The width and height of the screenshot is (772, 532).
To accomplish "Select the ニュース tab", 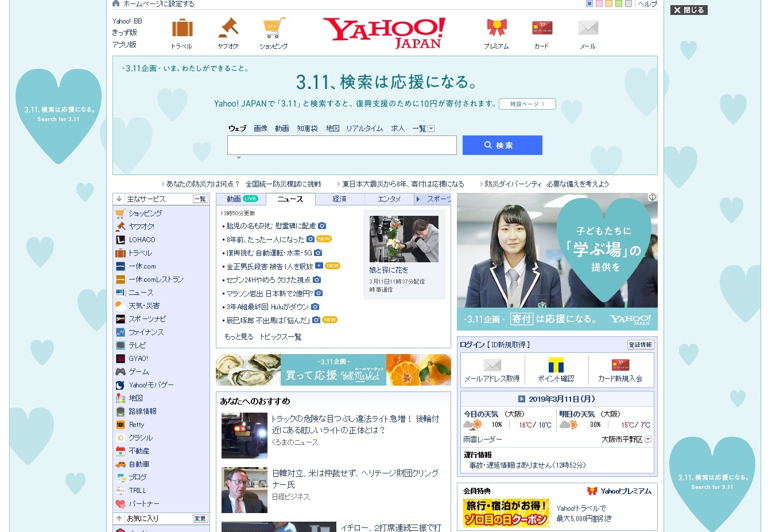I will click(x=290, y=199).
